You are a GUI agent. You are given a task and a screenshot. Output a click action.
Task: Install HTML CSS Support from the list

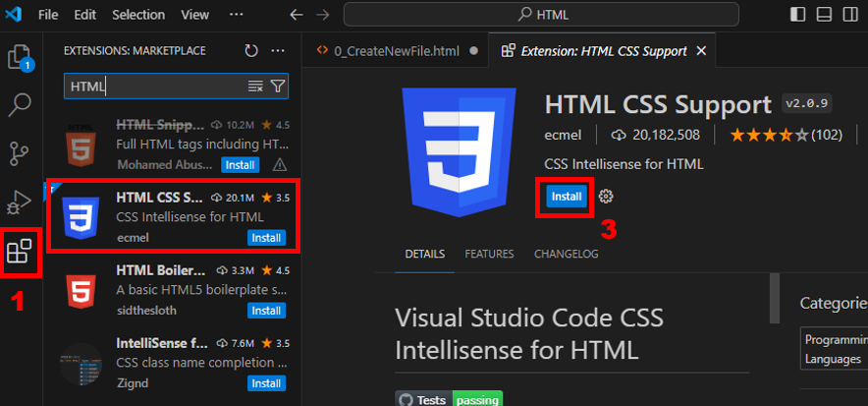266,238
